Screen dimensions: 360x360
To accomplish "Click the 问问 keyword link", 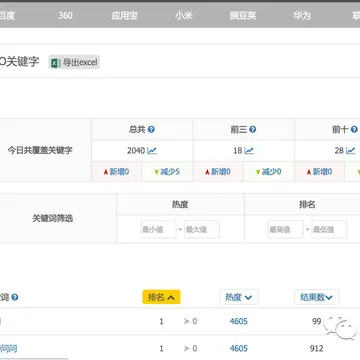I will 8,349.
